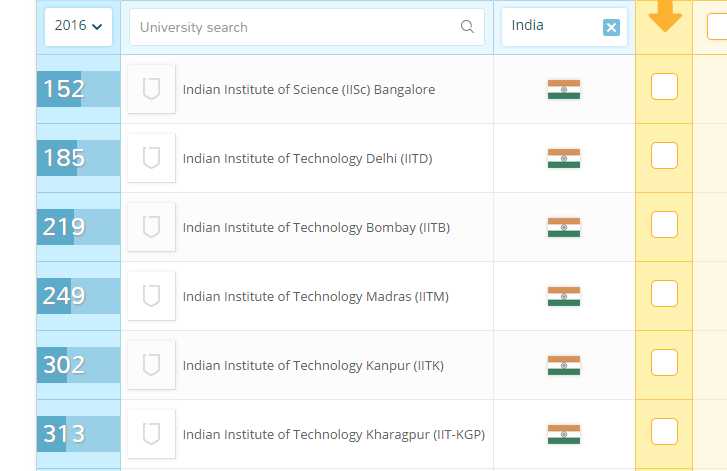Click India flag in IIT Kharagpur row
727x471 pixels.
(564, 434)
